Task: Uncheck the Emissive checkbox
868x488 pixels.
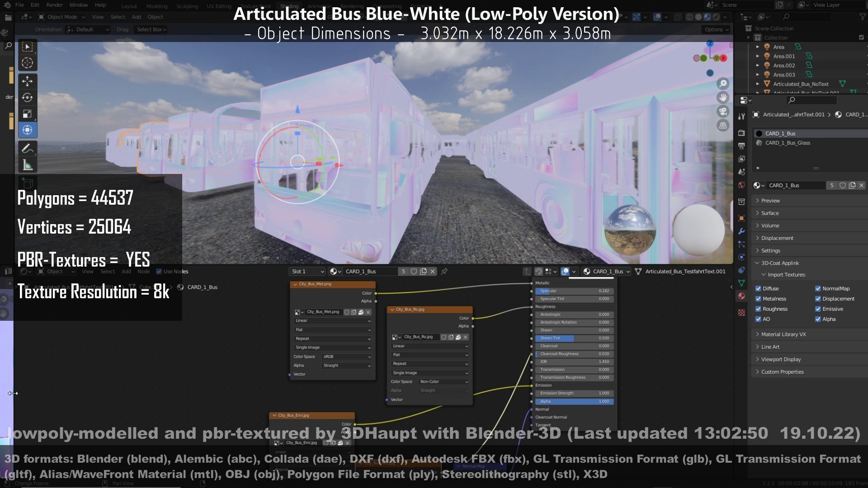Action: tap(818, 309)
